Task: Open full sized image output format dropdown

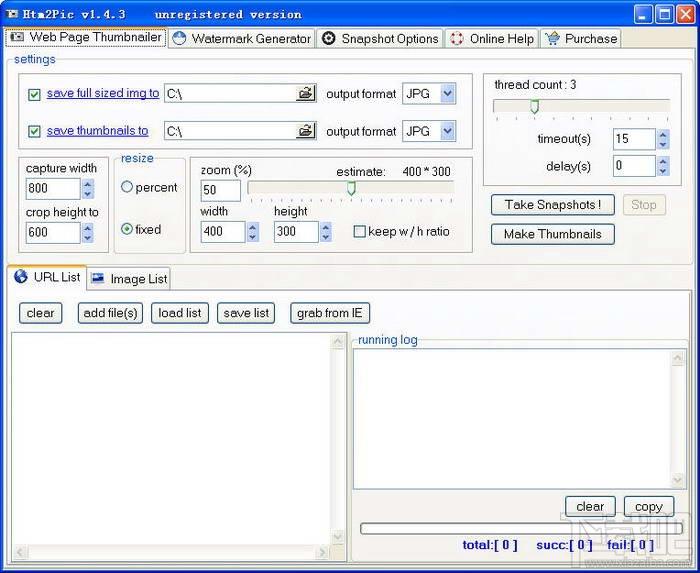Action: [448, 93]
